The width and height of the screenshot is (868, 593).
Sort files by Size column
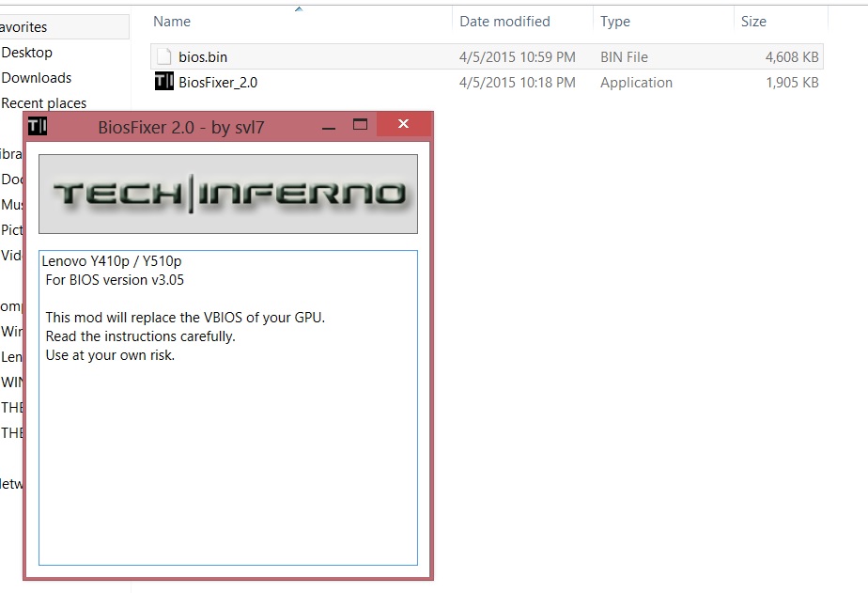pyautogui.click(x=753, y=21)
